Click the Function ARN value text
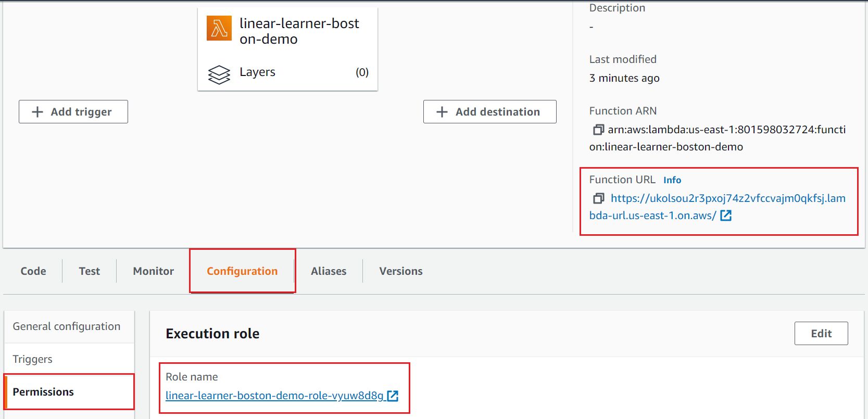 [718, 138]
